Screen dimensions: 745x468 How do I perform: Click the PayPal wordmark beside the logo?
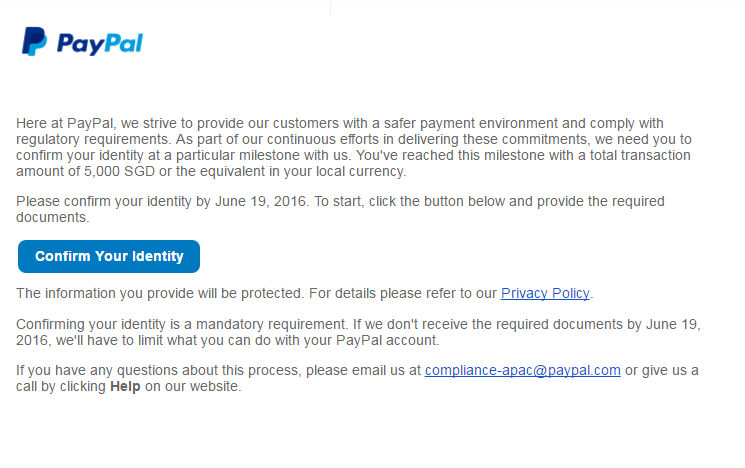[x=99, y=43]
